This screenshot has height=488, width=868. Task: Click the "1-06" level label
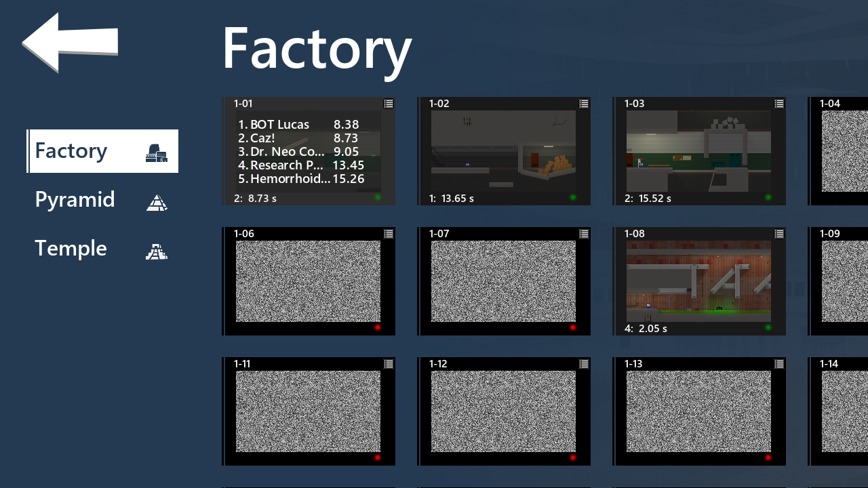point(243,234)
